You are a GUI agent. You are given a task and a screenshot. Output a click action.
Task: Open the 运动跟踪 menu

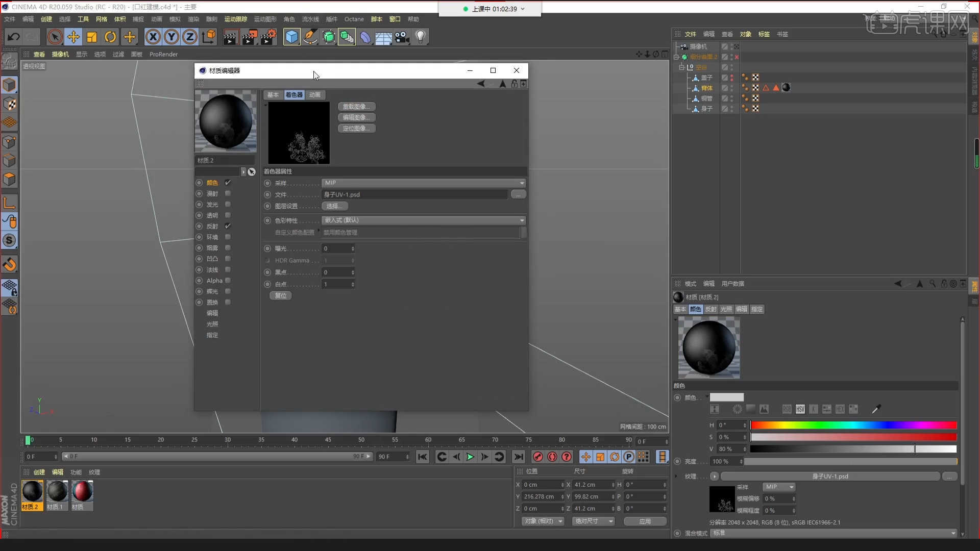pyautogui.click(x=235, y=19)
